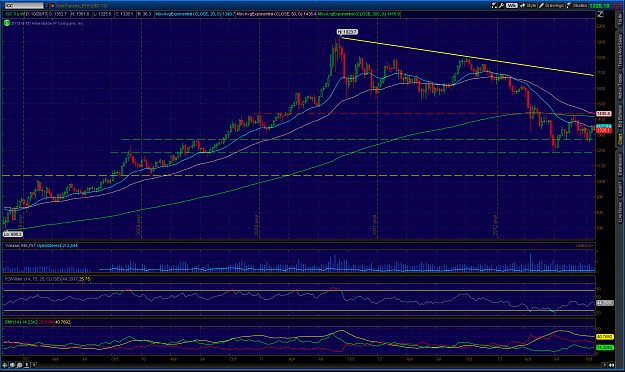Click the DMI (14) study label
The height and width of the screenshot is (372, 625).
tap(12, 322)
